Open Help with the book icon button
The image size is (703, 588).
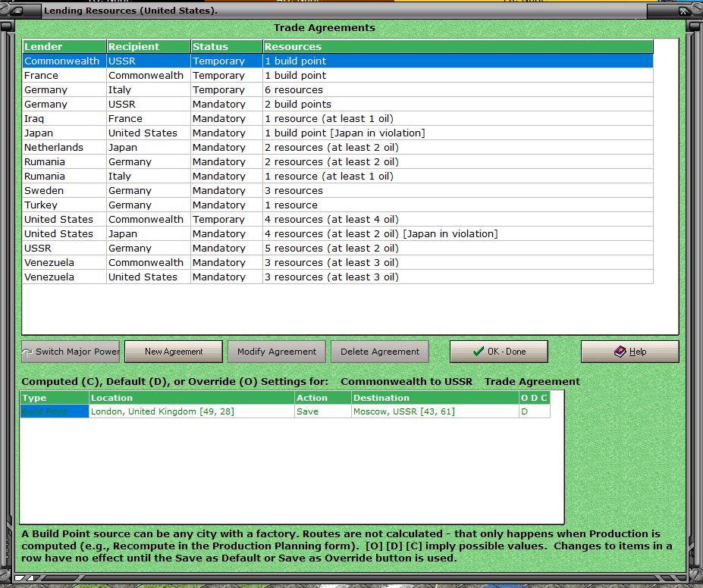point(630,352)
